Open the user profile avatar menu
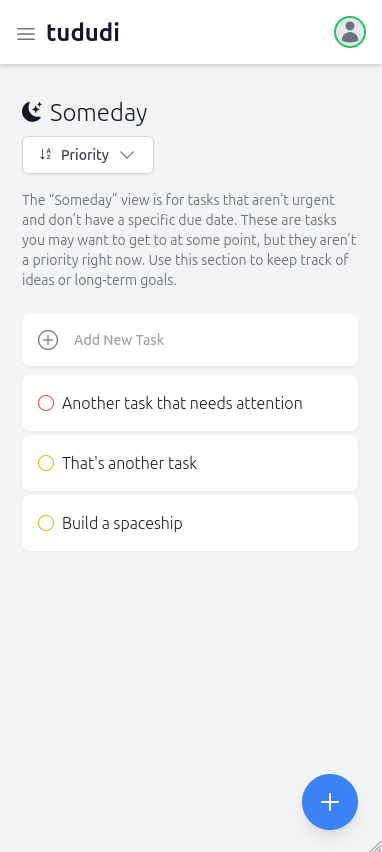Viewport: 382px width, 852px height. (x=349, y=32)
